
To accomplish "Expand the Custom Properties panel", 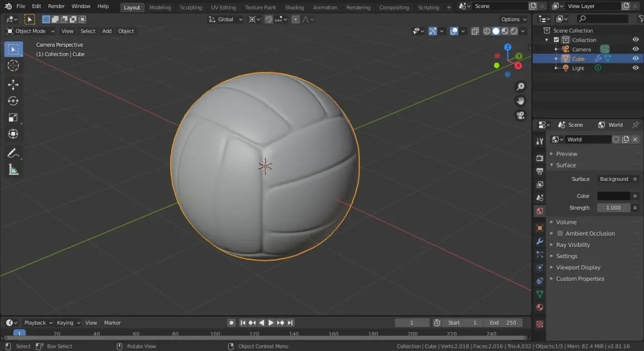I will point(580,279).
